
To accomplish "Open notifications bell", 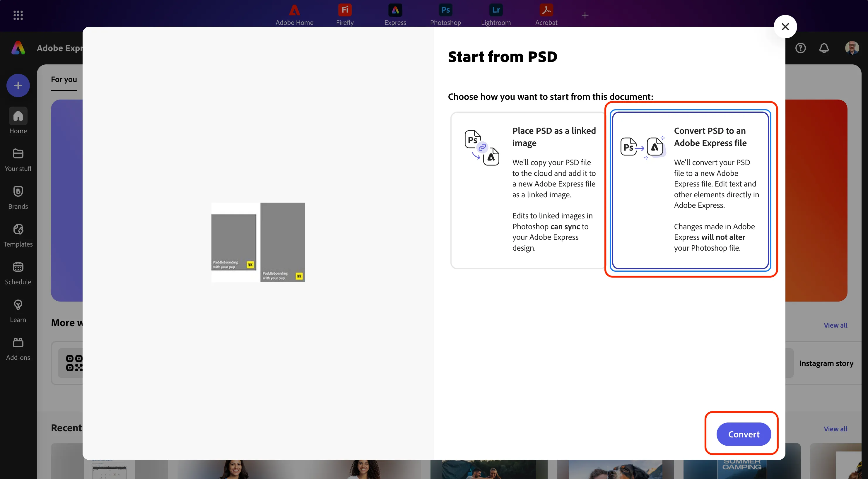I will pyautogui.click(x=824, y=48).
